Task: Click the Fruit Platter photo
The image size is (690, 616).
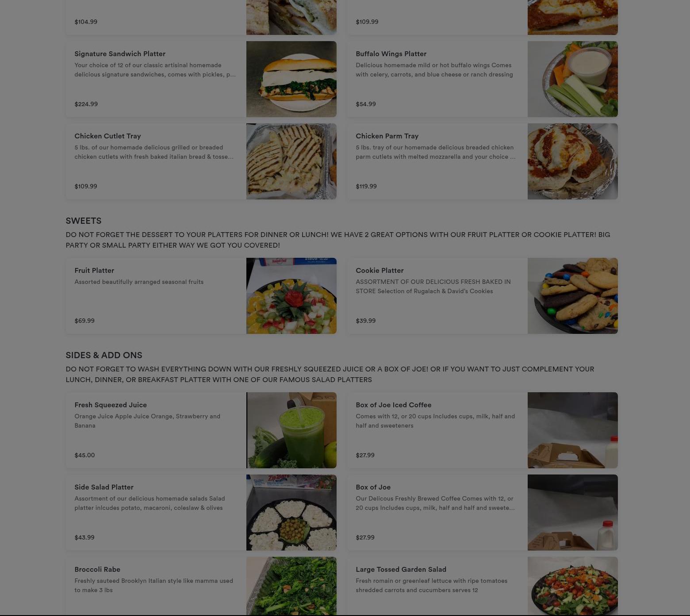Action: coord(291,296)
